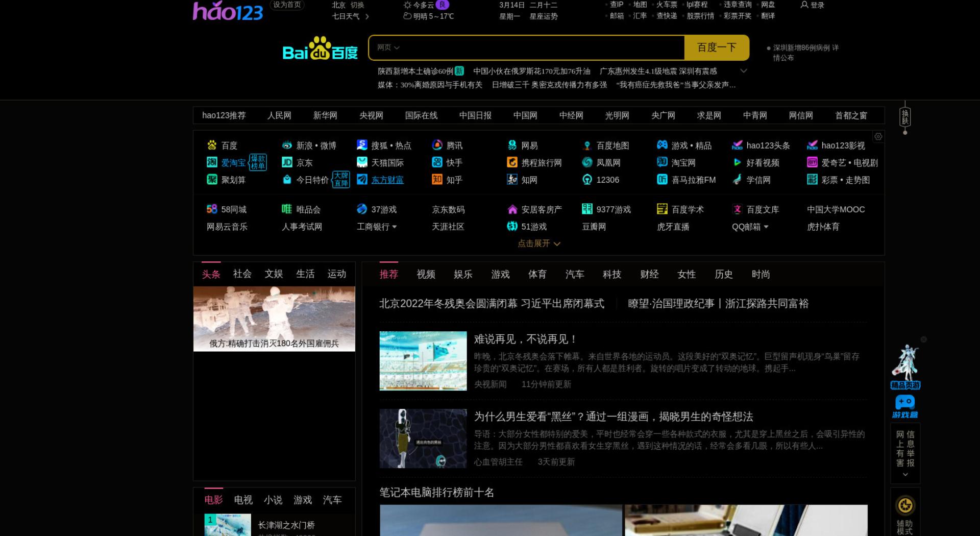Screen dimensions: 980x536
Task: Click the 京东 JD icon
Action: [287, 162]
